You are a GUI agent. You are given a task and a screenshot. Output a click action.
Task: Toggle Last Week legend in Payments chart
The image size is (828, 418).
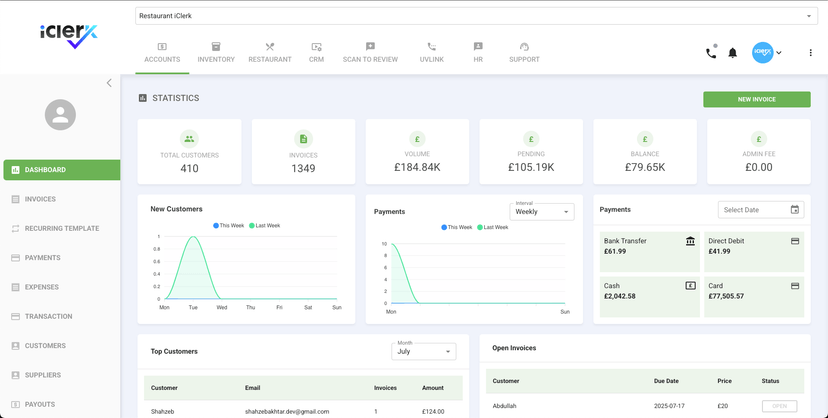(494, 228)
